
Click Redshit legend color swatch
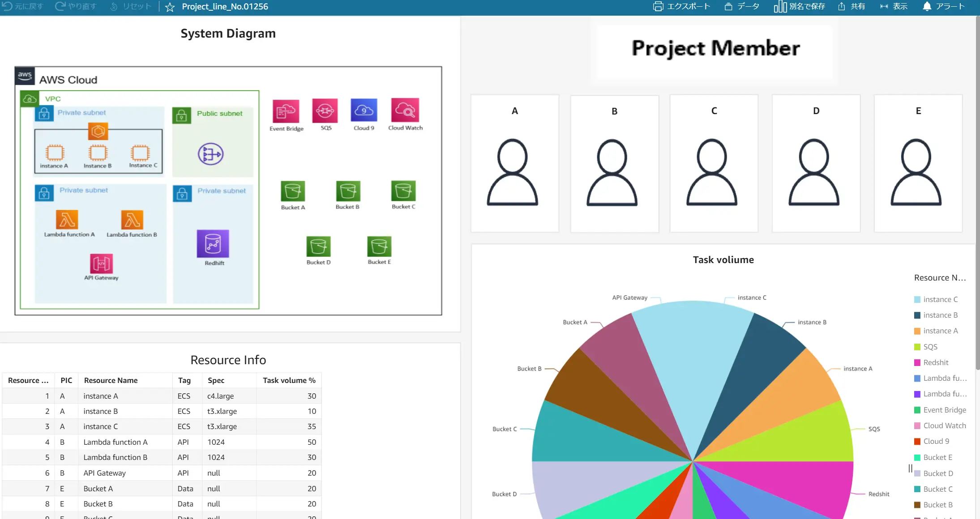coord(917,362)
